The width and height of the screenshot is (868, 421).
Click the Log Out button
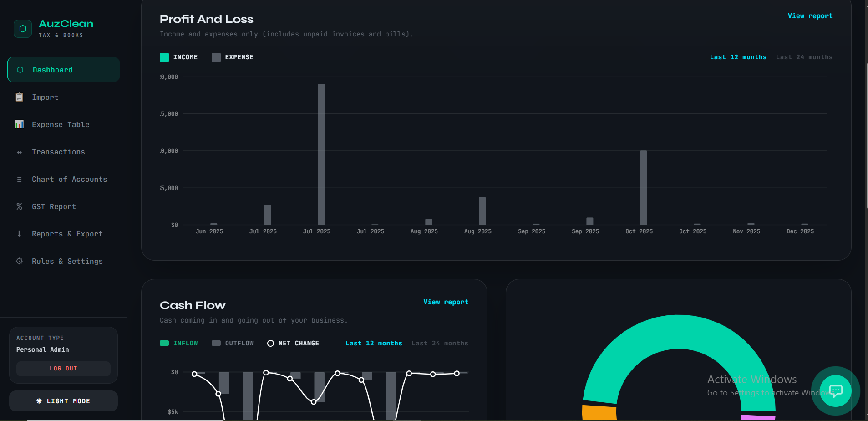(x=63, y=369)
